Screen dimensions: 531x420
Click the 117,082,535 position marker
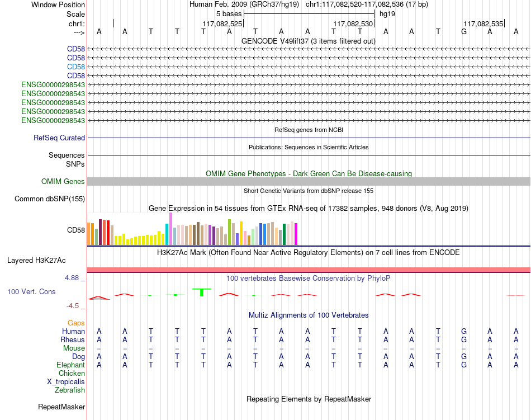[483, 23]
